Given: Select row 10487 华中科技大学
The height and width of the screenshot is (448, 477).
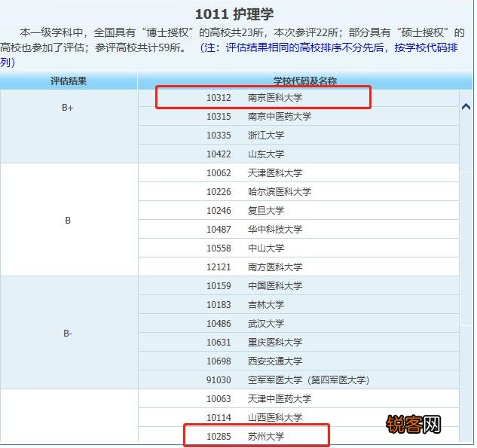Looking at the screenshot, I should pos(298,230).
